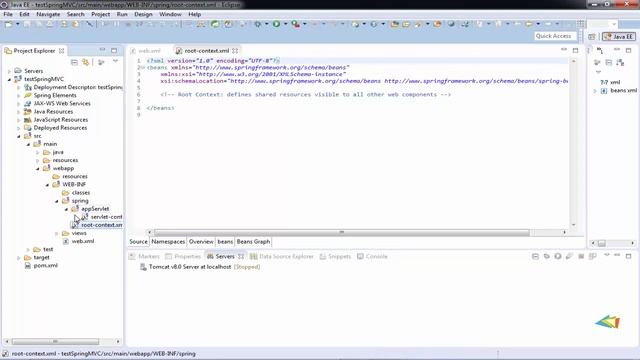Open the Data Source Explorer tab
The image size is (640, 360).
282,256
